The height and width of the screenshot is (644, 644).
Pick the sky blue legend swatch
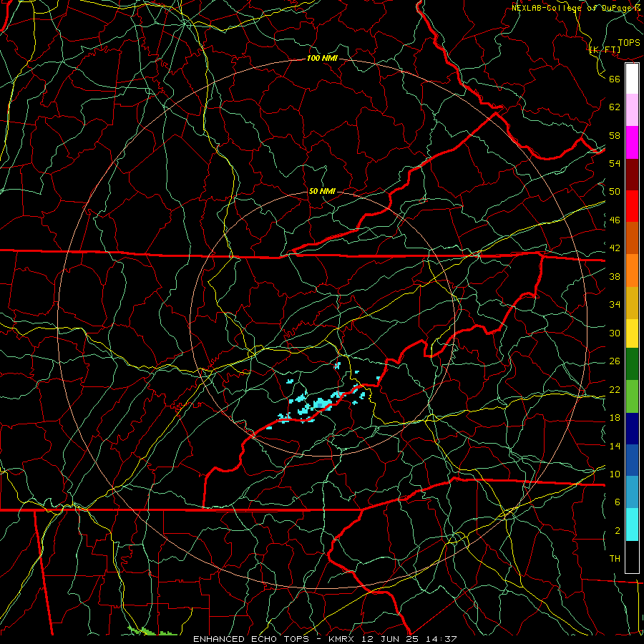[632, 492]
